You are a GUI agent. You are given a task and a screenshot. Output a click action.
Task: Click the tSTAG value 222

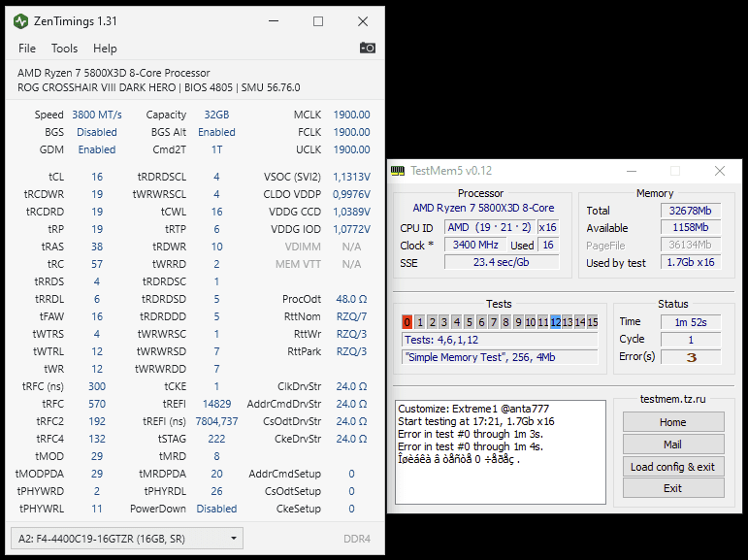(216, 439)
